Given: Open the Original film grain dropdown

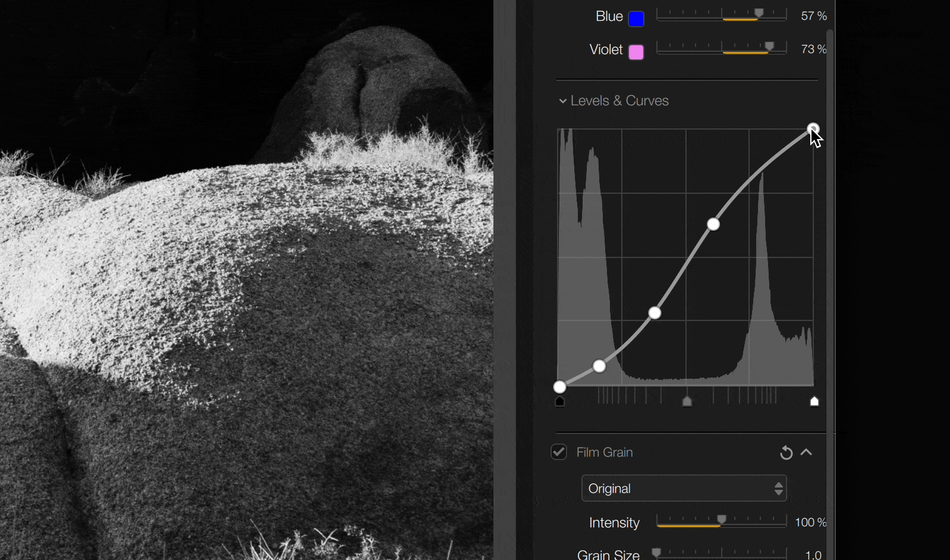Looking at the screenshot, I should [684, 489].
